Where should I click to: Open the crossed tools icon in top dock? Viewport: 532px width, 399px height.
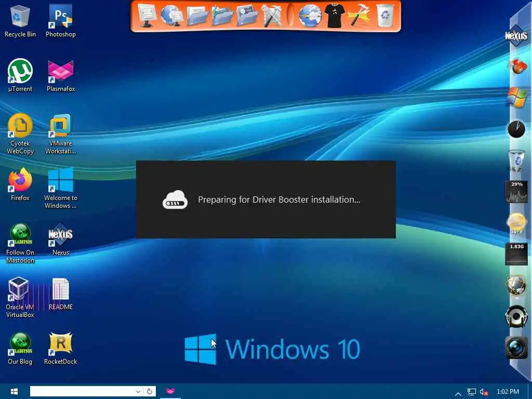[272, 16]
